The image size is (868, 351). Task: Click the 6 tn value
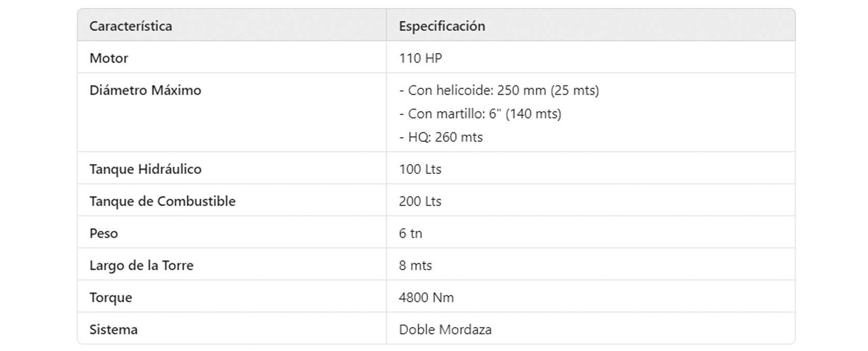410,233
